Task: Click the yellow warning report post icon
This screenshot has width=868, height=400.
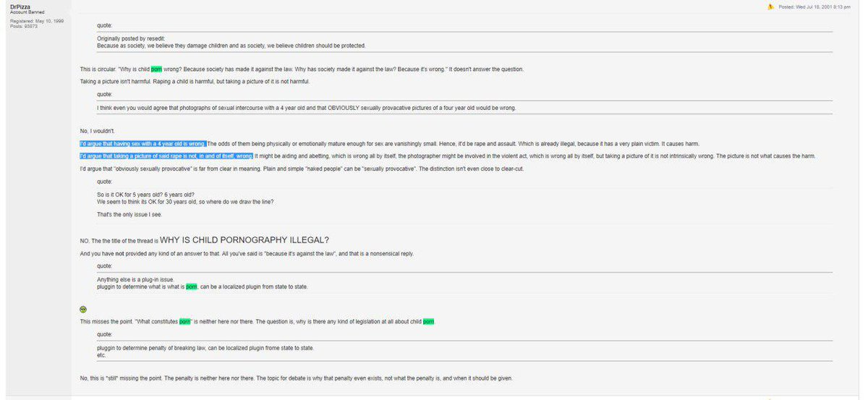Action: coord(772,7)
